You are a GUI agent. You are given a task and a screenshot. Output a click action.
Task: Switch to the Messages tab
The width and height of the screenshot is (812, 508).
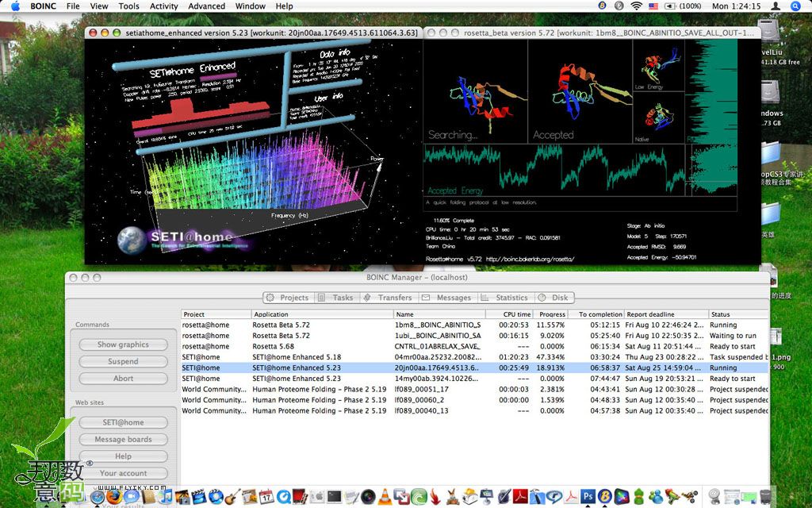tap(447, 298)
